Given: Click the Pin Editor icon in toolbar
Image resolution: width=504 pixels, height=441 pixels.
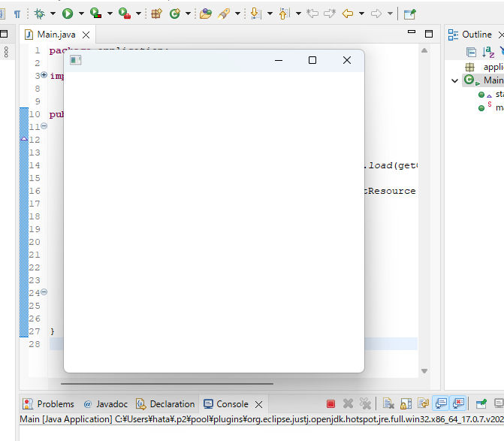Looking at the screenshot, I should pos(410,14).
